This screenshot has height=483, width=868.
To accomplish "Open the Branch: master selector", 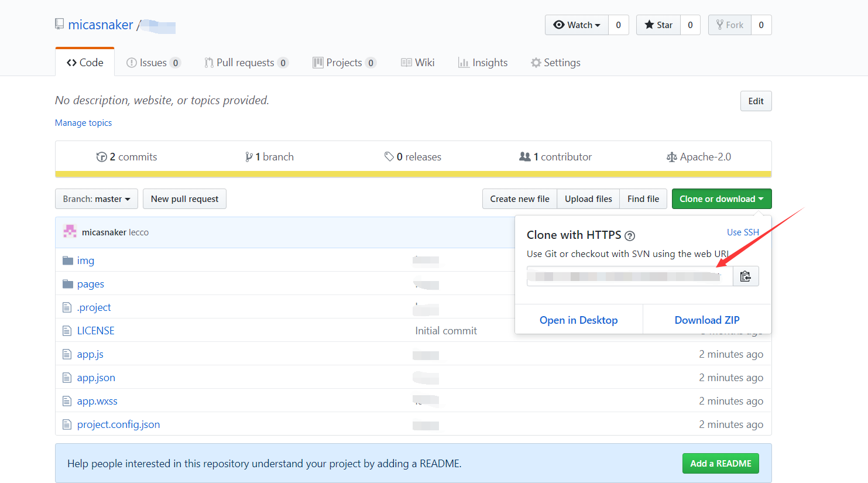I will click(97, 199).
